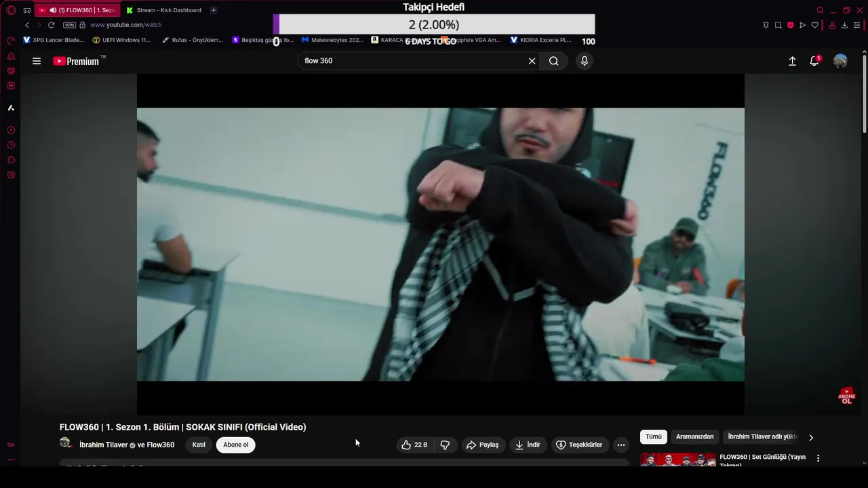Viewport: 868px width, 488px height.
Task: Start voice search with microphone
Action: pos(585,61)
